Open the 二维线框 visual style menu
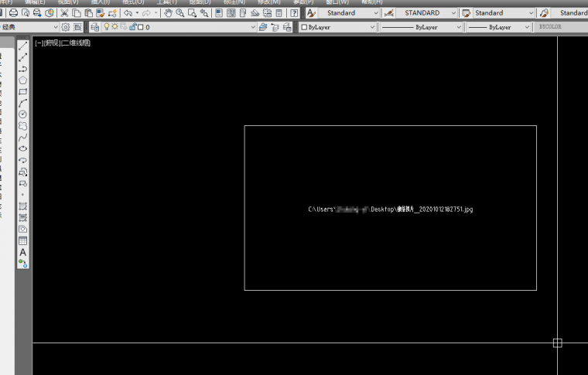Image resolution: width=588 pixels, height=375 pixels. point(76,43)
